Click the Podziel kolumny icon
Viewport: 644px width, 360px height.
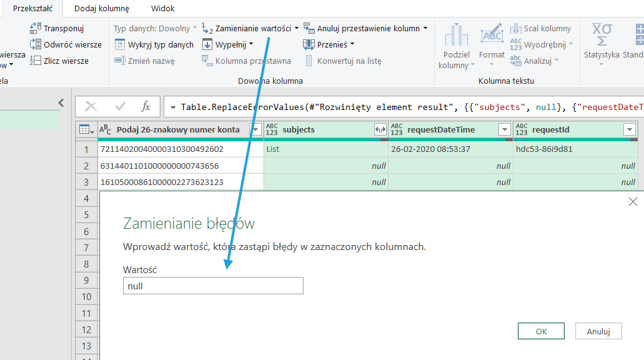456,36
